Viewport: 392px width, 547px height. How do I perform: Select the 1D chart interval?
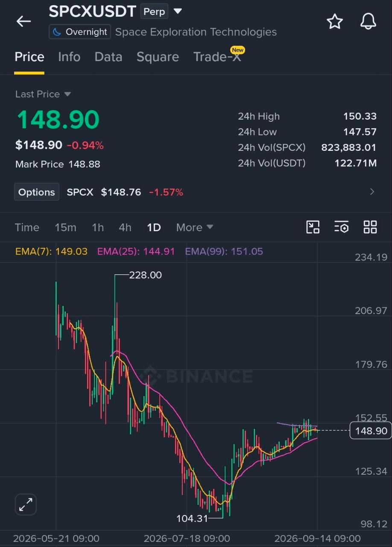[x=154, y=227]
